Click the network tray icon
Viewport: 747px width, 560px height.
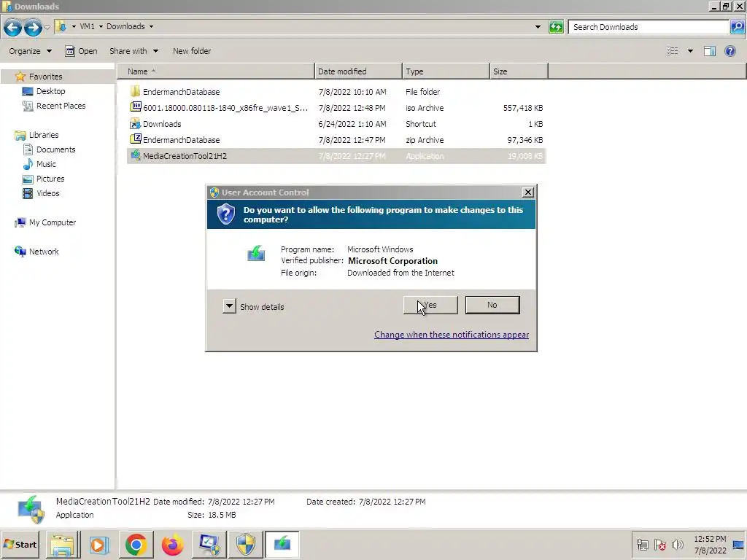pyautogui.click(x=642, y=545)
